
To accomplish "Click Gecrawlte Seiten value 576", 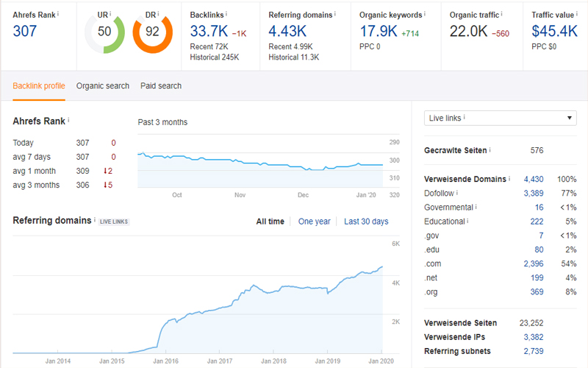I will click(x=537, y=150).
